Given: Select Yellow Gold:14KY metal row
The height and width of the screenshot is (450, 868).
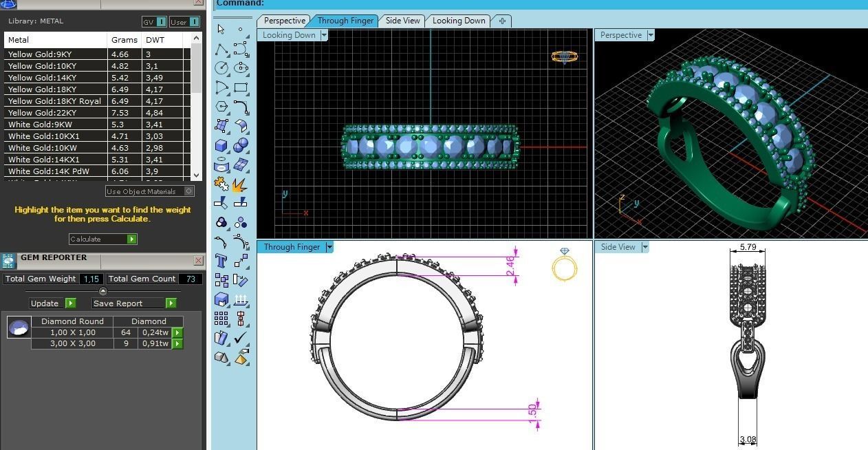Looking at the screenshot, I should point(97,78).
